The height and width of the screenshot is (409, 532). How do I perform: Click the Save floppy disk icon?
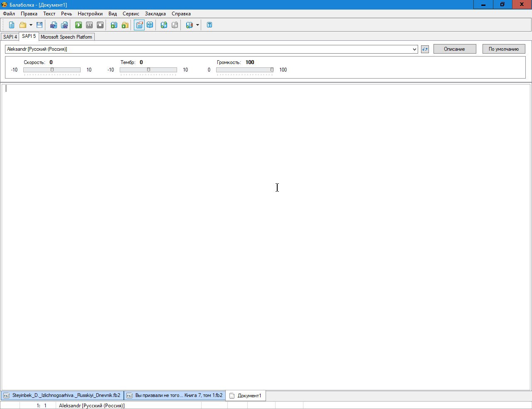tap(39, 25)
